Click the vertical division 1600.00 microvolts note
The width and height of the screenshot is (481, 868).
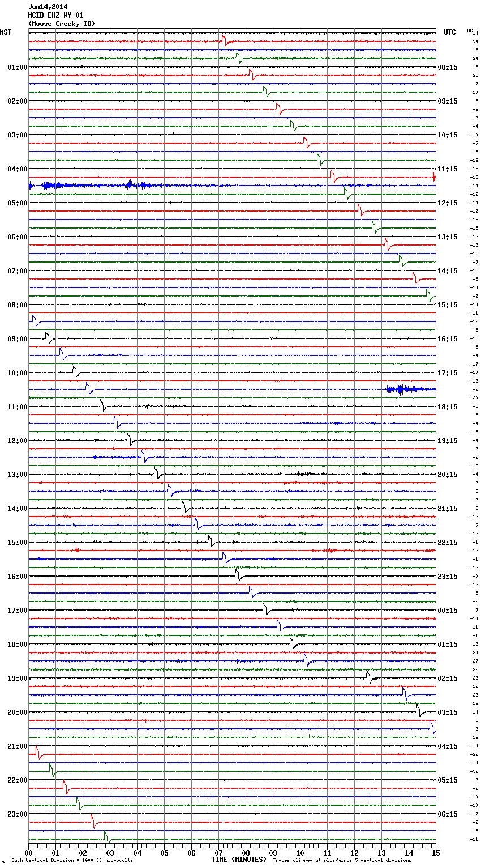pos(72,860)
